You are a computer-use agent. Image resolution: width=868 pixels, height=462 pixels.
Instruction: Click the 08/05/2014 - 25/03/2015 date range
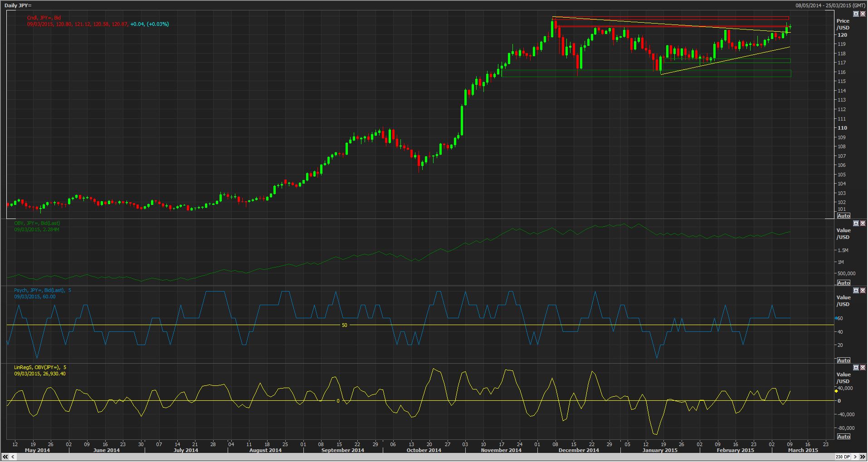pyautogui.click(x=830, y=5)
